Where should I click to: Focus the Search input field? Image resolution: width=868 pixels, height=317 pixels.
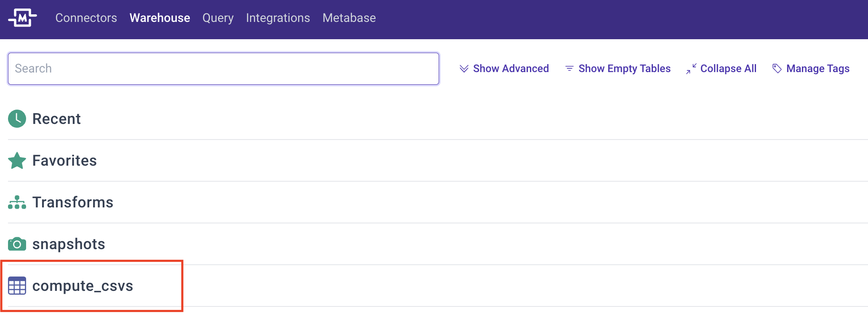coord(224,69)
